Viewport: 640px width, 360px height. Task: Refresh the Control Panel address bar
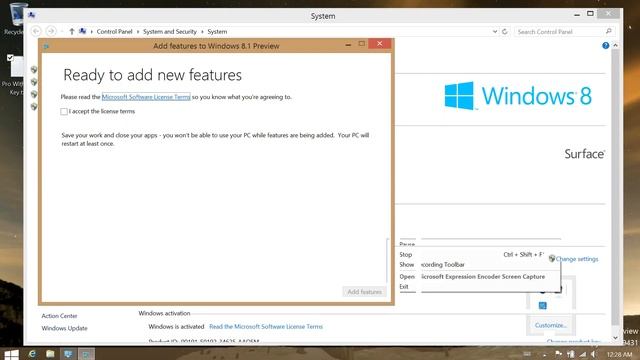pos(505,31)
